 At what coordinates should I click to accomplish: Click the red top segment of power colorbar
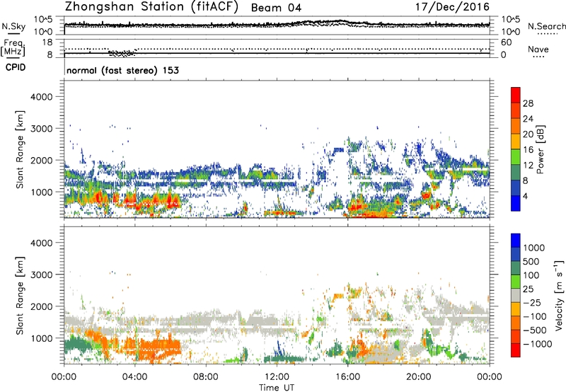point(516,96)
